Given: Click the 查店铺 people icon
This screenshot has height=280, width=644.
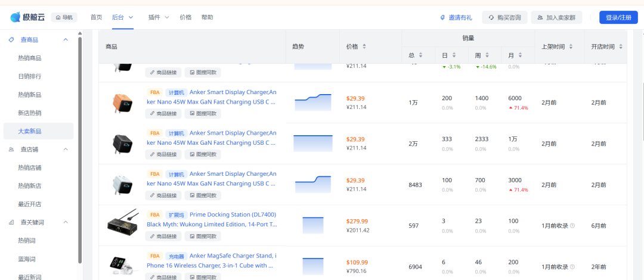Looking at the screenshot, I should [11, 150].
